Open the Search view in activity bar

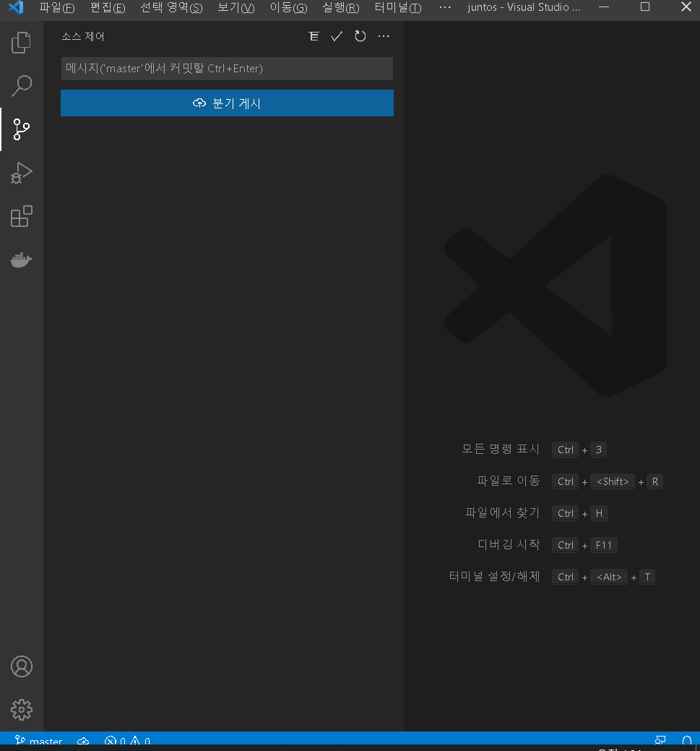pos(22,86)
